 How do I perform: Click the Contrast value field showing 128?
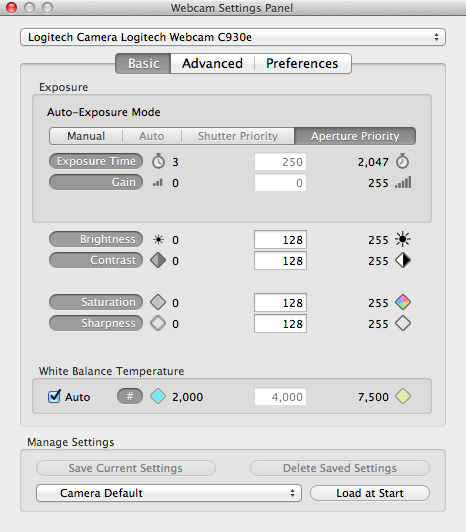(x=280, y=261)
